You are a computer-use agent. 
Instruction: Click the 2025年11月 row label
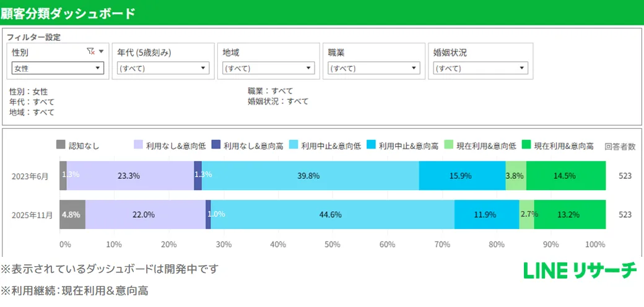pyautogui.click(x=32, y=215)
